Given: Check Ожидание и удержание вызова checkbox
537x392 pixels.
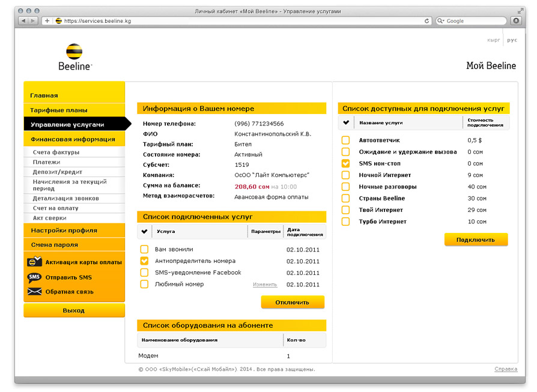Looking at the screenshot, I should point(346,152).
